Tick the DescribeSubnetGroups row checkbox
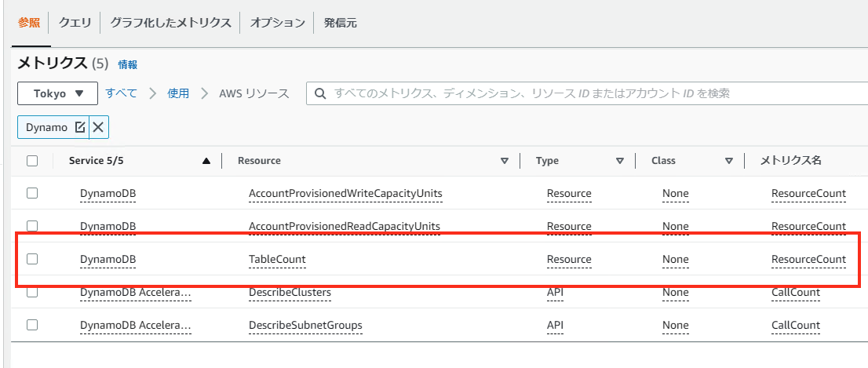Image resolution: width=868 pixels, height=368 pixels. tap(32, 325)
